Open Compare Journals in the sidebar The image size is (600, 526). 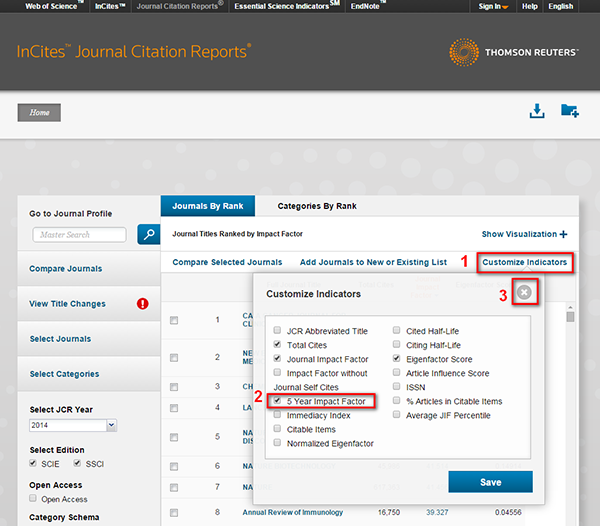click(x=66, y=269)
